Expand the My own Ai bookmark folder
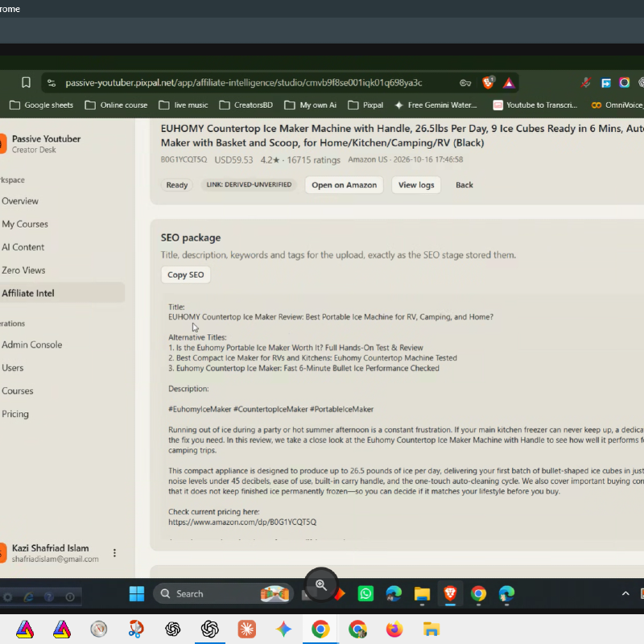The image size is (644, 644). tap(310, 105)
